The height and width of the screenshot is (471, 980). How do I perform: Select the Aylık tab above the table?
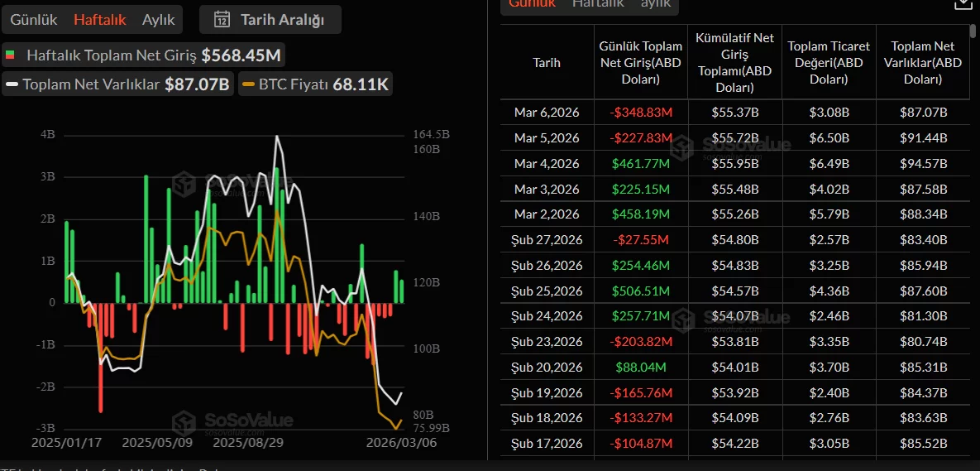coord(656,4)
